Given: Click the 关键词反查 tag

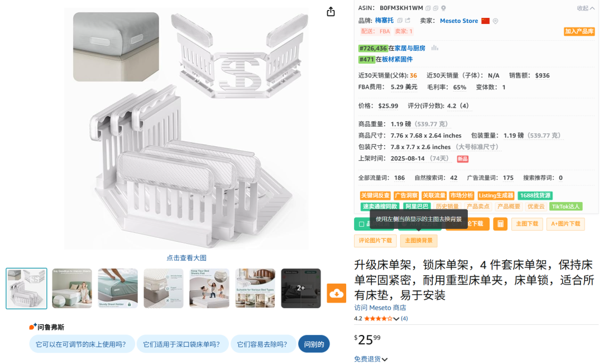Looking at the screenshot, I should tap(375, 195).
